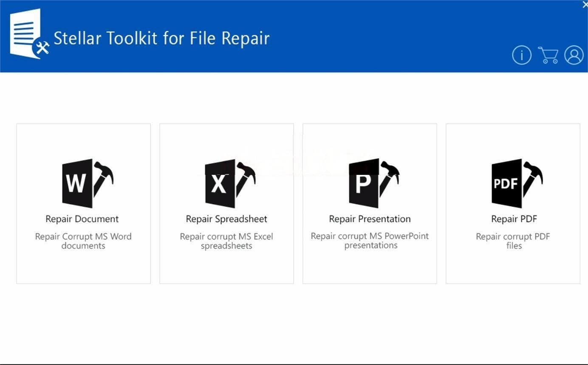Click "Repair corrupt MS PowerPoint presentations" text

(x=370, y=241)
